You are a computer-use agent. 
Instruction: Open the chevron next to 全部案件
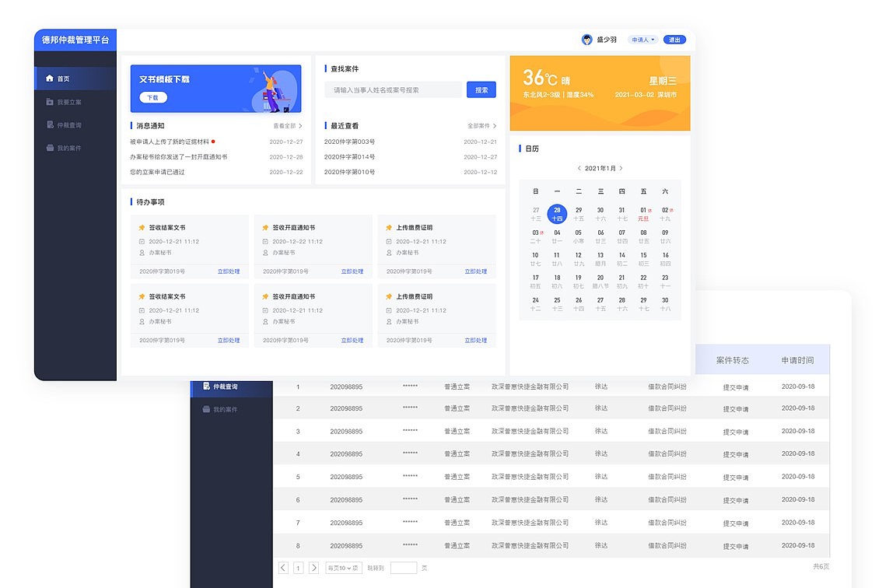click(495, 126)
